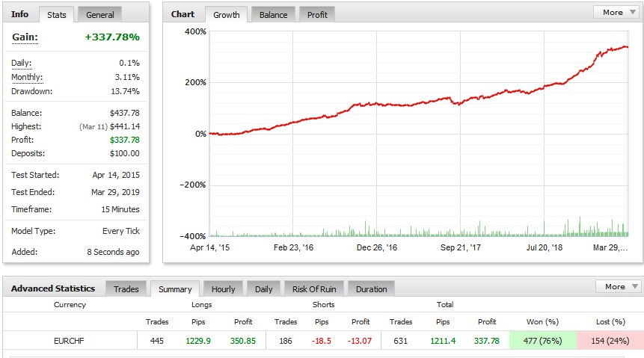The width and height of the screenshot is (644, 358).
Task: Select the Longs trades cell 445
Action: [157, 341]
